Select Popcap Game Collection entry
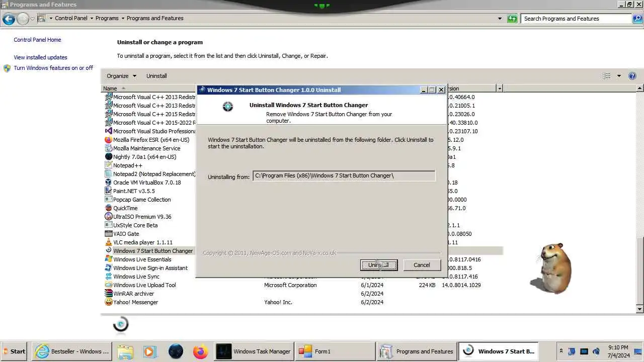This screenshot has height=362, width=644. (142, 200)
